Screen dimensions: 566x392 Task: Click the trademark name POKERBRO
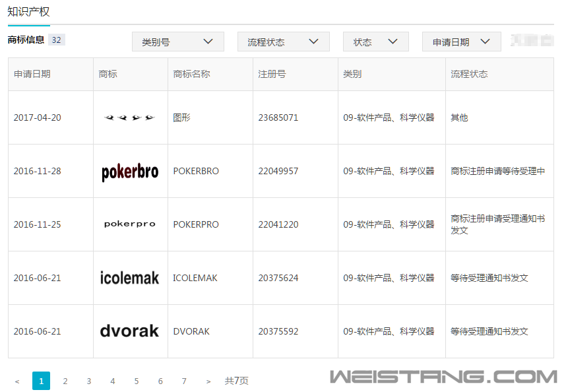(x=196, y=171)
